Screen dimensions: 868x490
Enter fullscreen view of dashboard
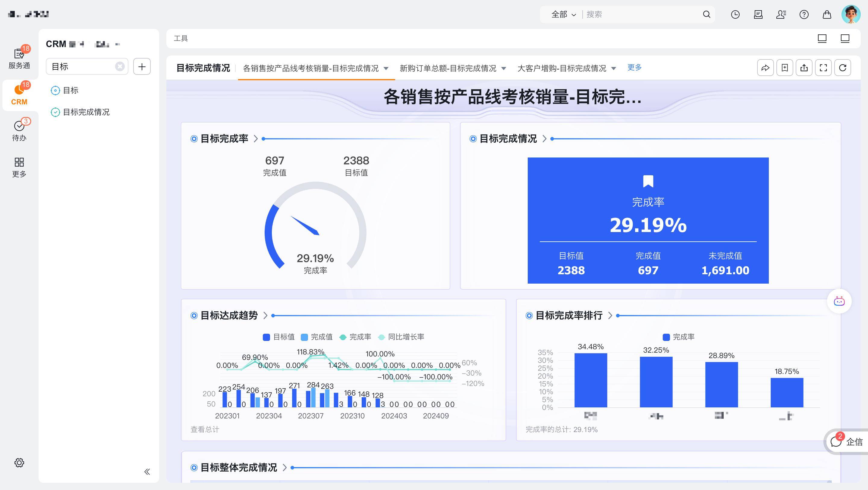[823, 68]
